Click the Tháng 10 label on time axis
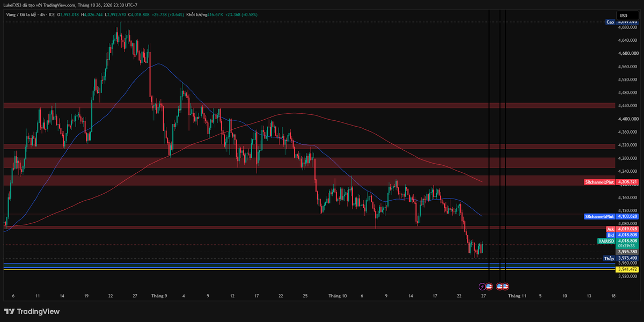 [x=338, y=296]
